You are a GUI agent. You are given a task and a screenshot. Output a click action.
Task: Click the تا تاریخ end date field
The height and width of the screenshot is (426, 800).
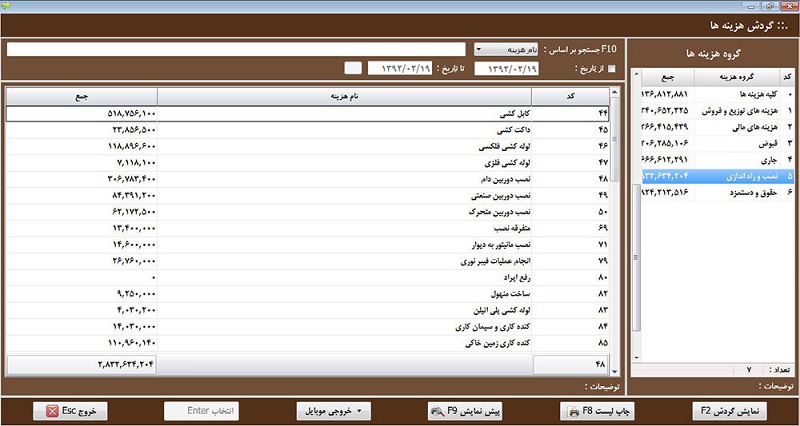point(400,68)
